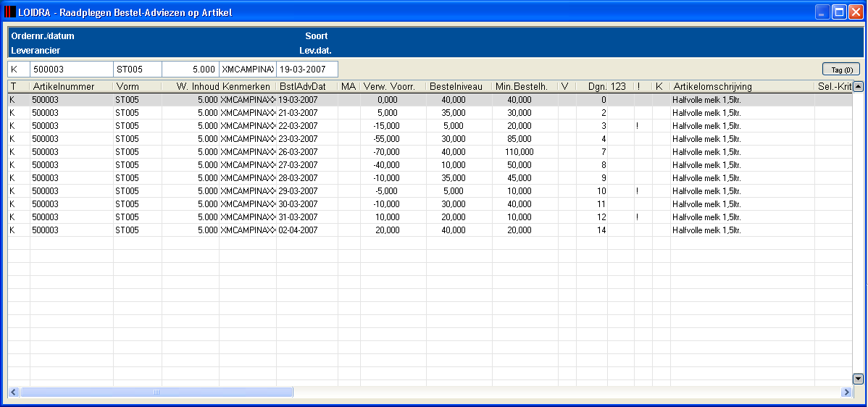868x407 pixels.
Task: Click the 5.000 content input field
Action: click(191, 69)
